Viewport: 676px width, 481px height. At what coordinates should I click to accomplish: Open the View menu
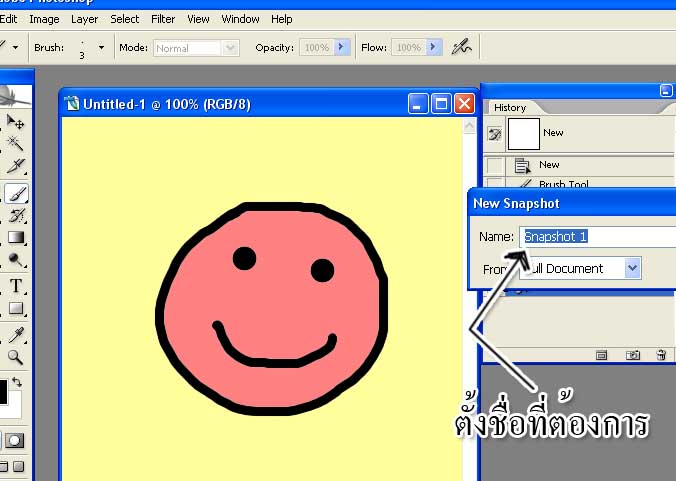point(198,19)
